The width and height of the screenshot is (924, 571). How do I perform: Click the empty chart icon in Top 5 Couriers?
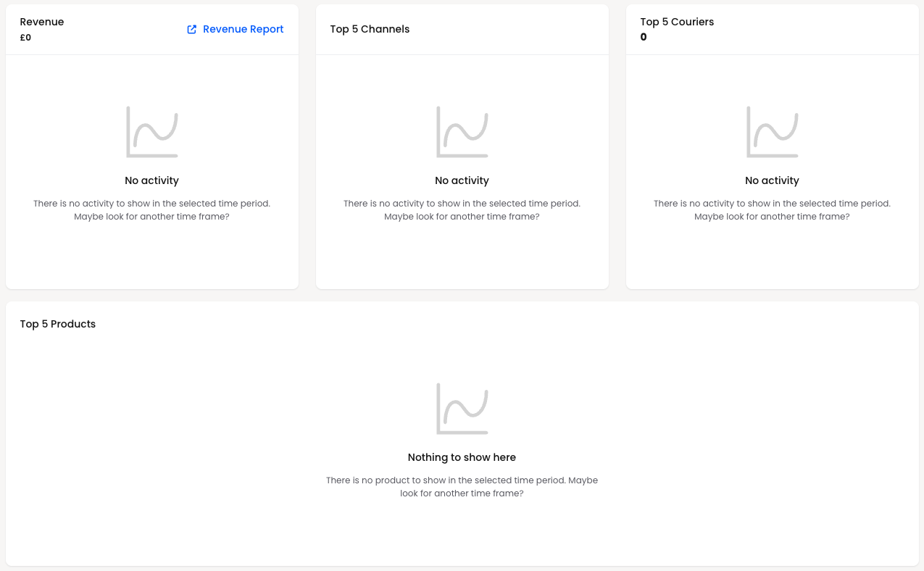[773, 132]
